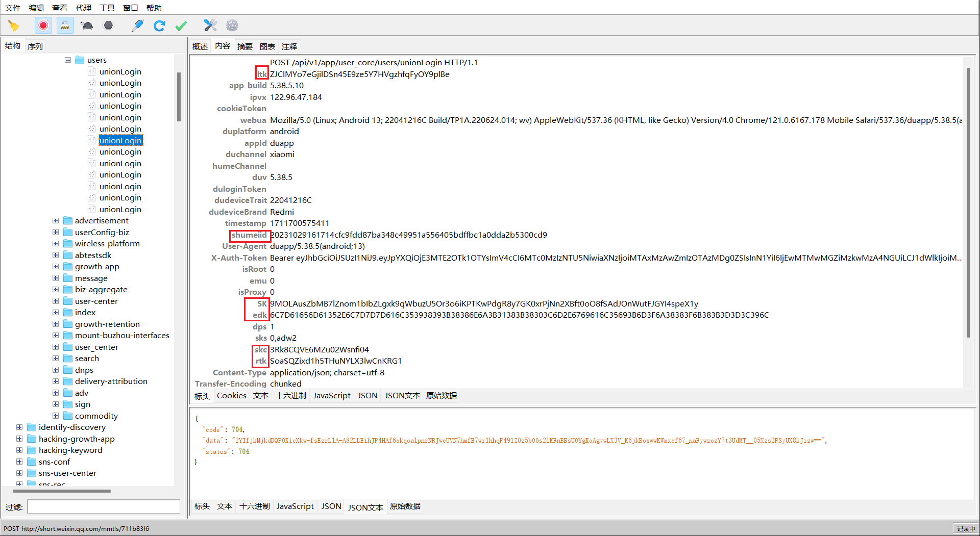Open the 工具 menu
Screen dimensions: 980x536
pyautogui.click(x=107, y=8)
